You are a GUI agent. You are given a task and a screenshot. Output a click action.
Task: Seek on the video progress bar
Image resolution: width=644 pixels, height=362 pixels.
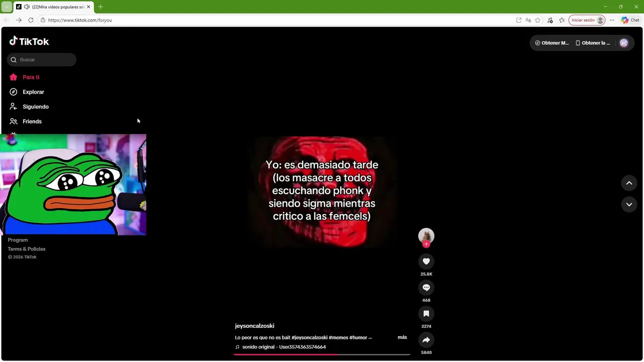coord(322,354)
